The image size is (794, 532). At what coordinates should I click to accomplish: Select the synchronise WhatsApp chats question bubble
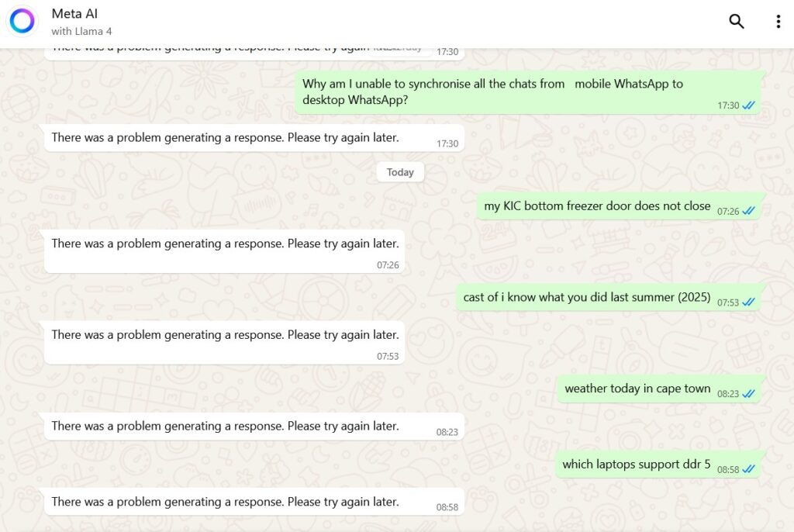click(x=528, y=92)
